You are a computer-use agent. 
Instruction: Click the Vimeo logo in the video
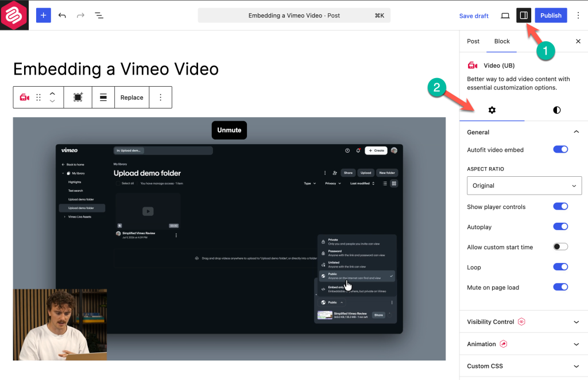[69, 150]
